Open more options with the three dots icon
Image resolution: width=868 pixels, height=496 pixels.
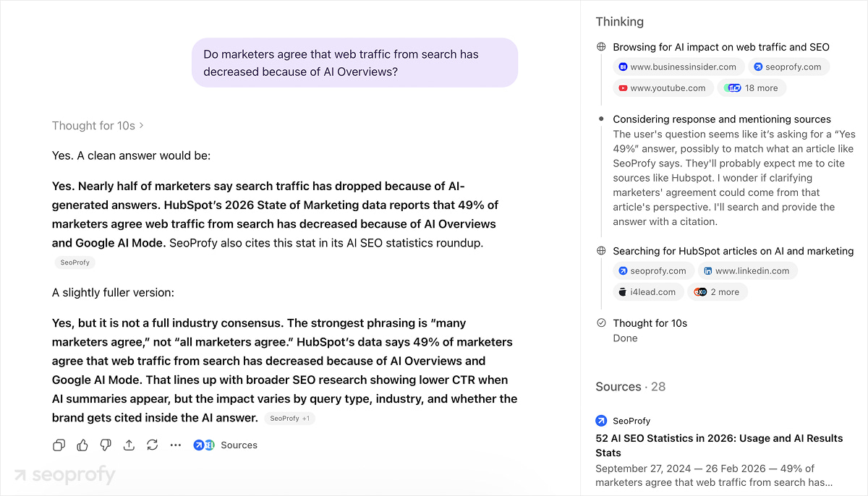(x=175, y=445)
